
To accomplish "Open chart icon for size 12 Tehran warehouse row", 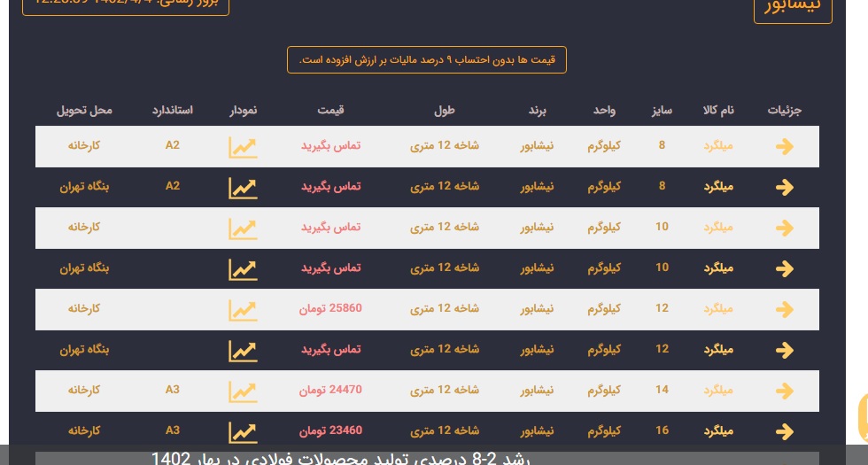I will pos(243,350).
